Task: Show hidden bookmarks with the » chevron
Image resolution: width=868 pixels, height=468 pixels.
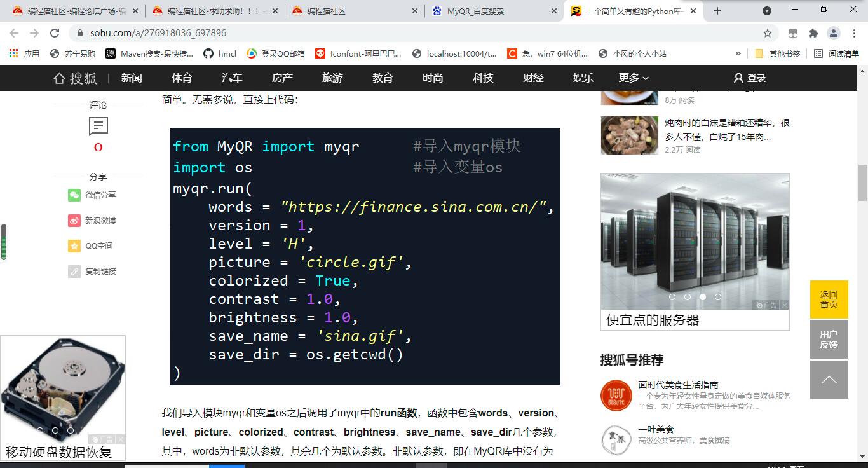Action: 738,53
